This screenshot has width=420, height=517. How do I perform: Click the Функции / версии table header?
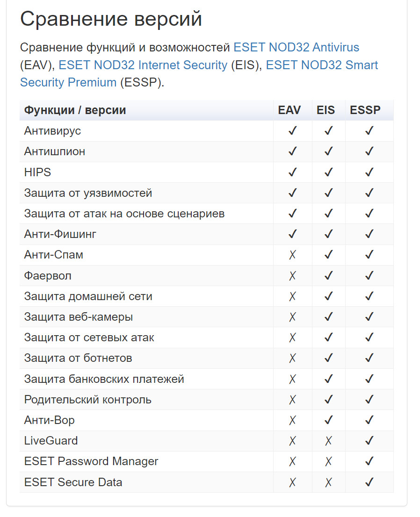click(x=75, y=110)
